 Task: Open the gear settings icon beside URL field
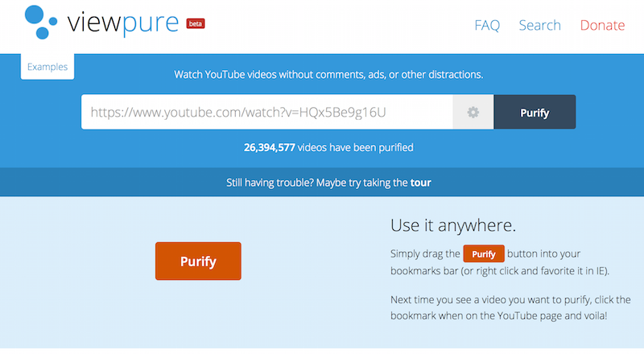(x=473, y=112)
